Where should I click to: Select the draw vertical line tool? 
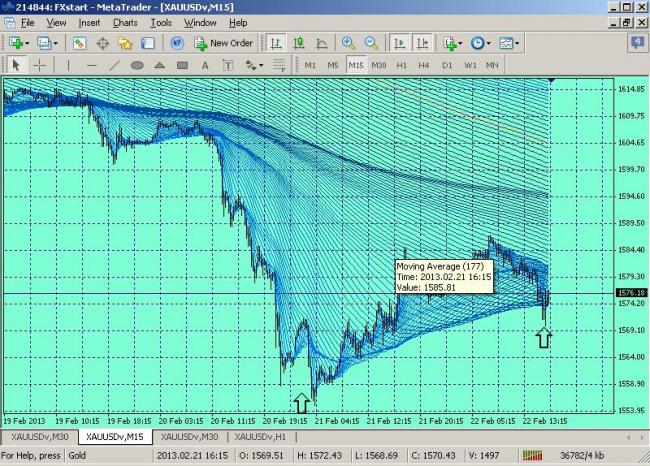68,65
